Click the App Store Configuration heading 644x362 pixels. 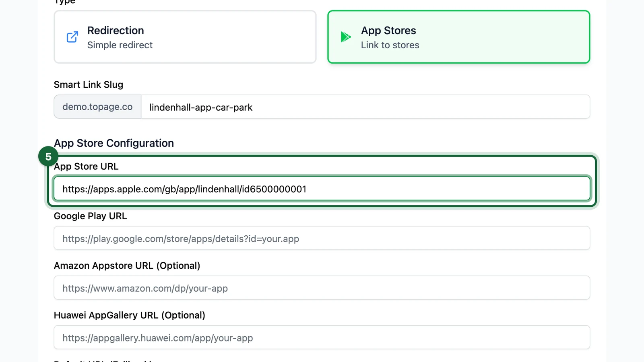pyautogui.click(x=114, y=143)
